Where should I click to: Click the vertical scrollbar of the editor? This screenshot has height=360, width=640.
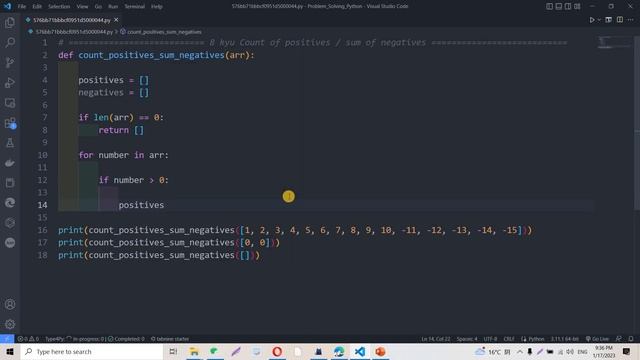click(637, 122)
